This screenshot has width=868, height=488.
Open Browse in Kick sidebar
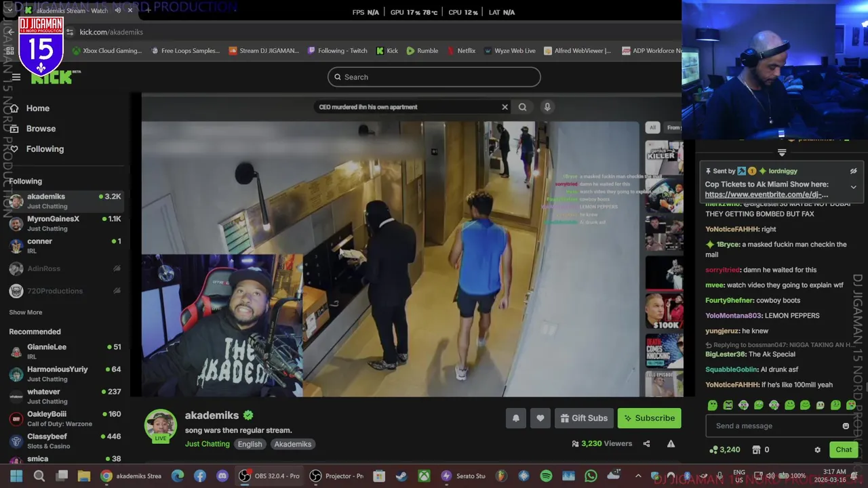click(x=41, y=129)
